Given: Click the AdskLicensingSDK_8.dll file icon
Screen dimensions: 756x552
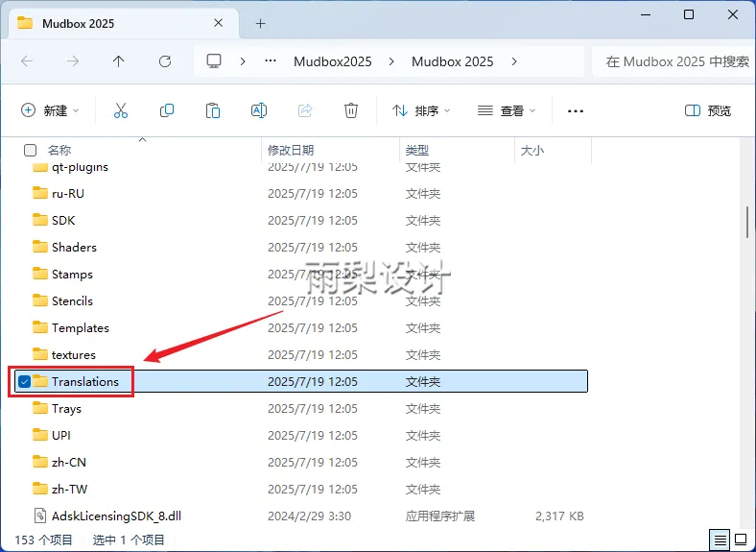Looking at the screenshot, I should (40, 516).
